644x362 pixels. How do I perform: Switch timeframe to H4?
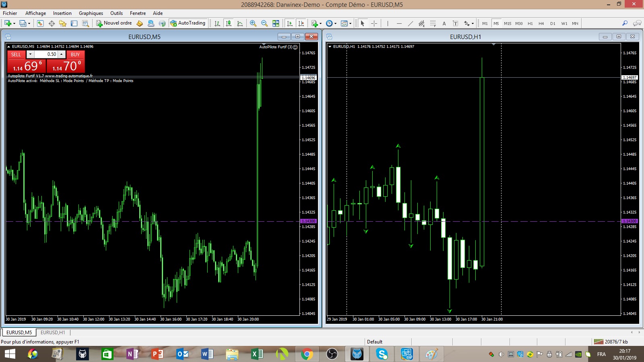coord(541,23)
